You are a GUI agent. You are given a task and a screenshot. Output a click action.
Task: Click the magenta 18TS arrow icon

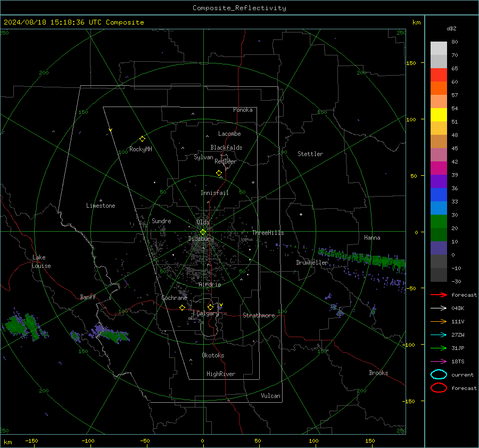point(439,362)
